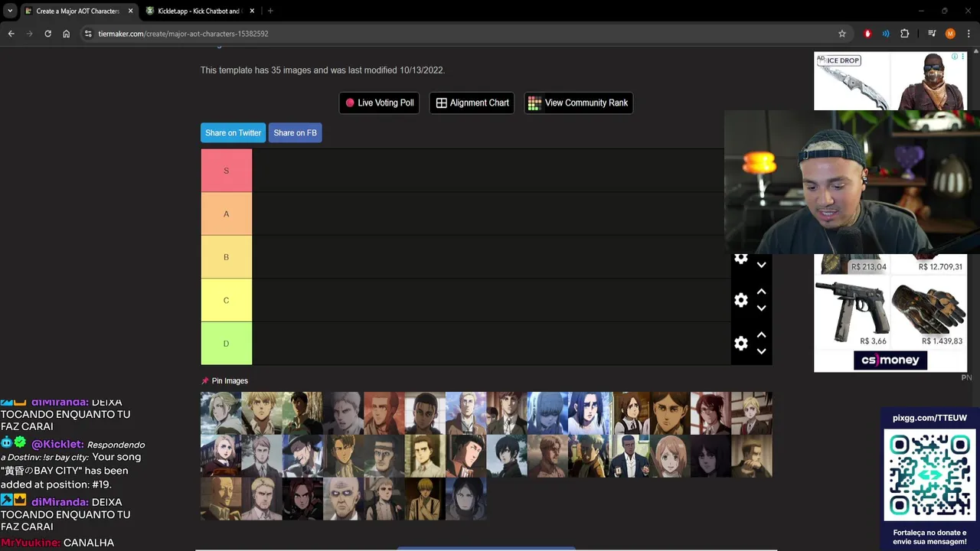
Task: Open settings gear for tier B row
Action: tap(741, 259)
